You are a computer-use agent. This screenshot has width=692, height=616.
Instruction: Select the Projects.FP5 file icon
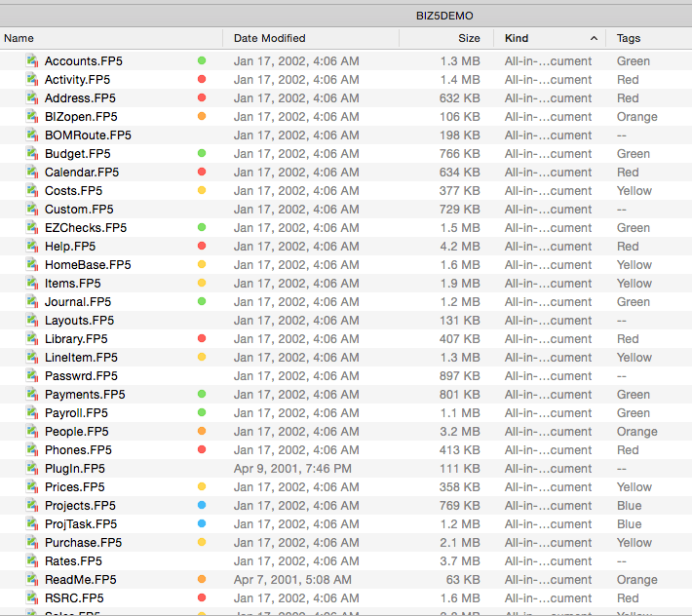pos(32,505)
